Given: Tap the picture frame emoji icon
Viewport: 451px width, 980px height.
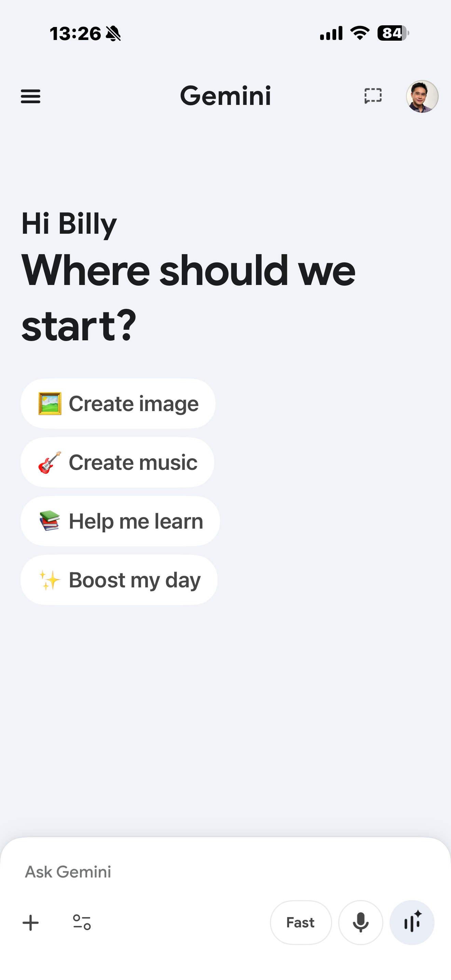Looking at the screenshot, I should click(x=50, y=404).
